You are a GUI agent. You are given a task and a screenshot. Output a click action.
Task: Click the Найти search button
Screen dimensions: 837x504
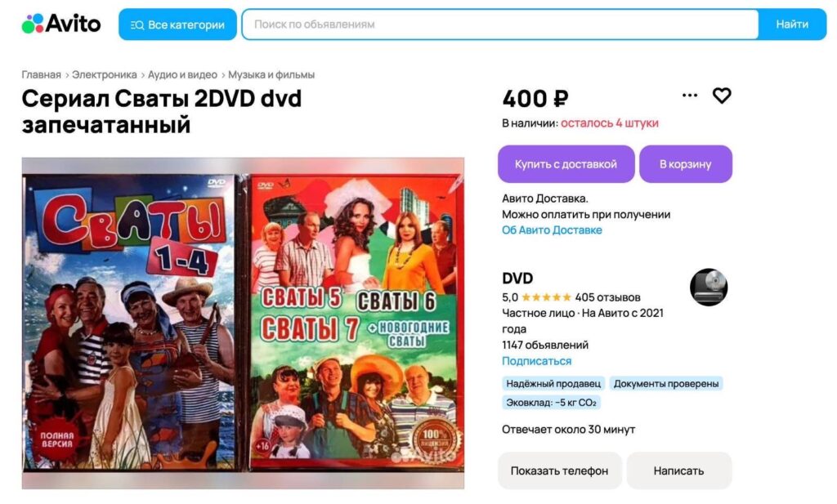click(x=792, y=24)
